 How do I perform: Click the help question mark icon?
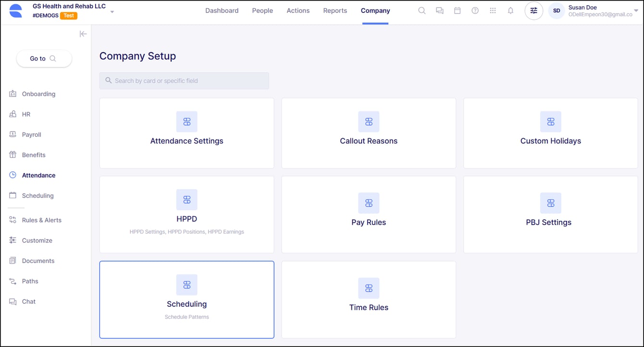[x=475, y=11]
